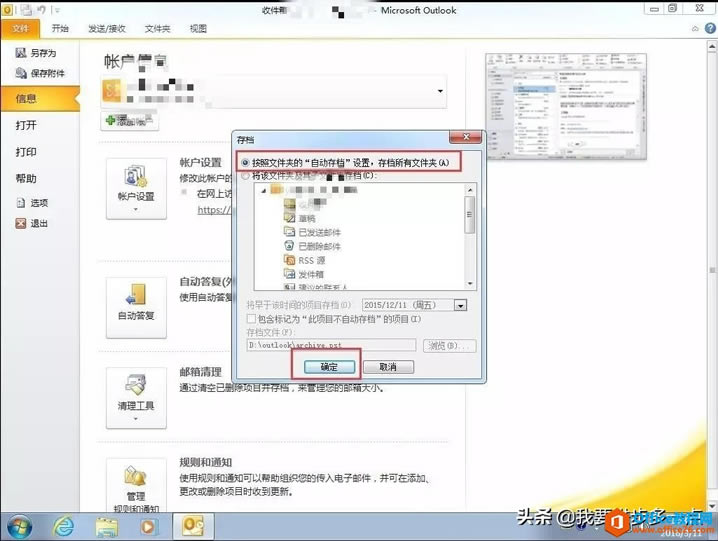Open the 帐户设置 button
Screen dimensions: 718x541
click(136, 189)
